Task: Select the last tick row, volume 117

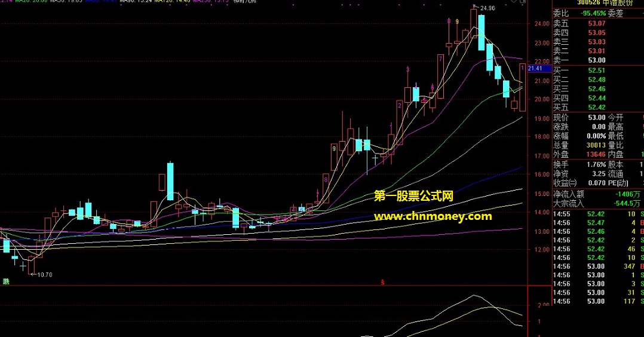Action: [x=598, y=301]
